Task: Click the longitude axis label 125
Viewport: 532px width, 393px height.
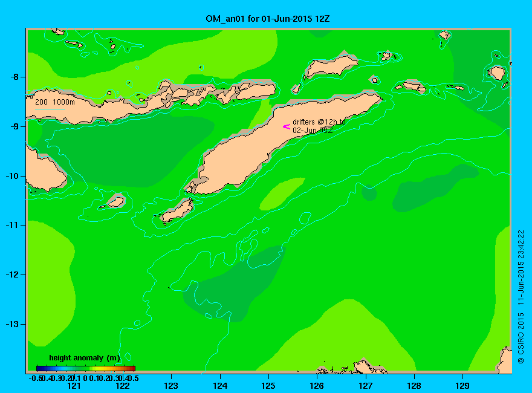Action: pyautogui.click(x=268, y=386)
